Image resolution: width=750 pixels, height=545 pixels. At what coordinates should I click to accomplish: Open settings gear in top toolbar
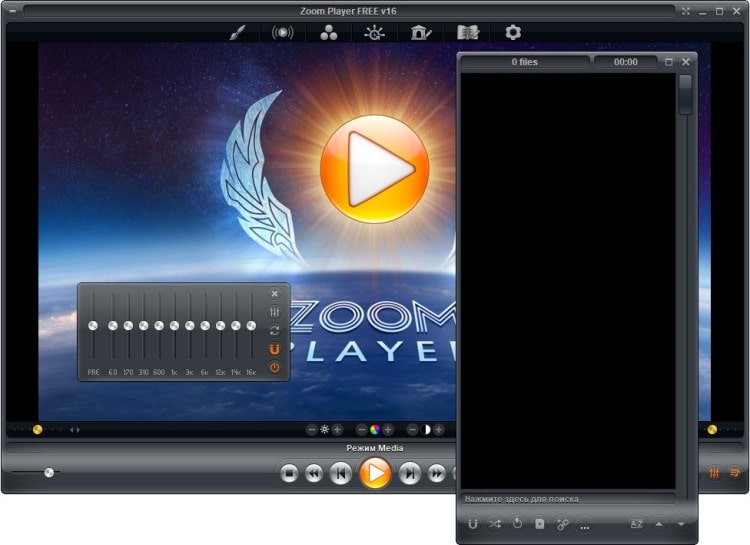point(513,33)
